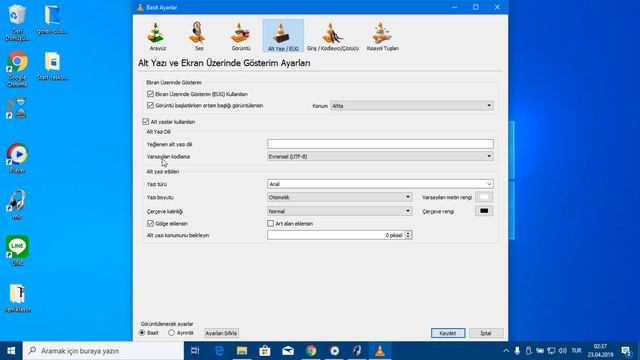Toggle Görüntü başlatılırken ortam başlığı görüntülensin checkbox
Viewport: 640px width, 360px height.
(x=150, y=105)
